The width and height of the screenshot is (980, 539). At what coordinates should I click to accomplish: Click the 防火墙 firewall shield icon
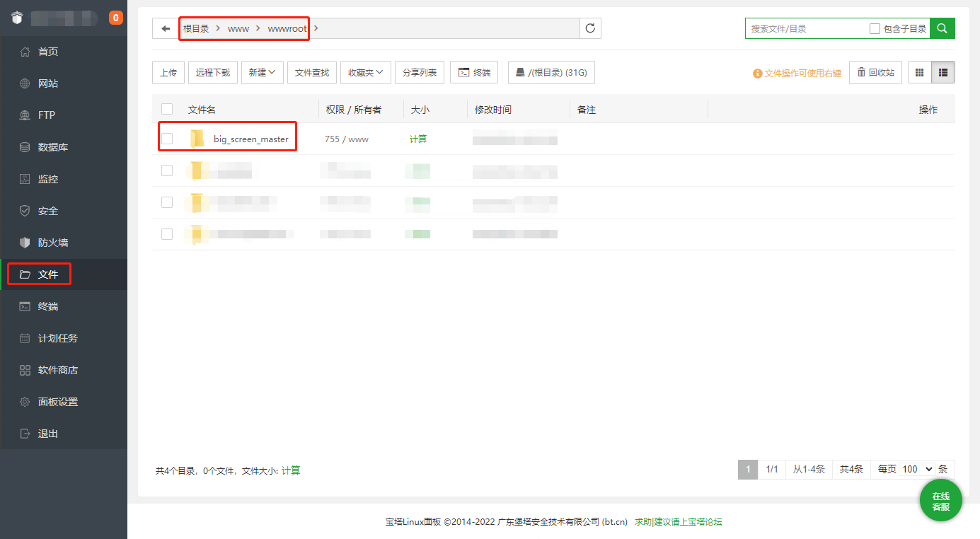coord(25,243)
